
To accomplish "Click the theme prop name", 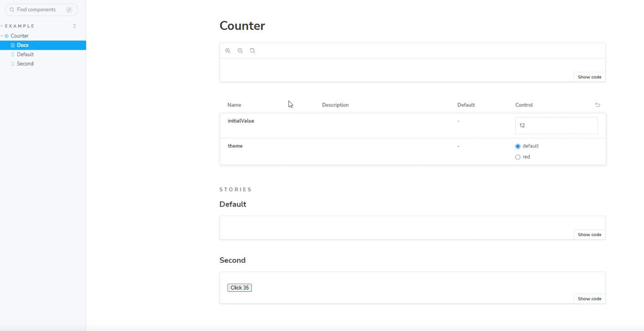I will 235,146.
